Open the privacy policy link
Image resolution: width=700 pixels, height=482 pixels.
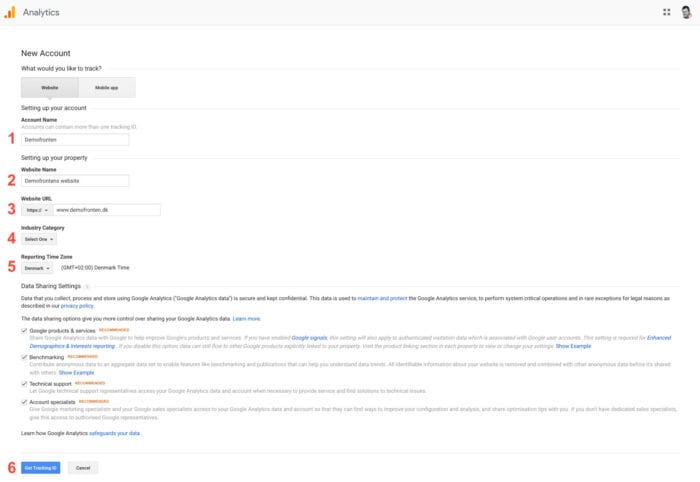click(77, 306)
